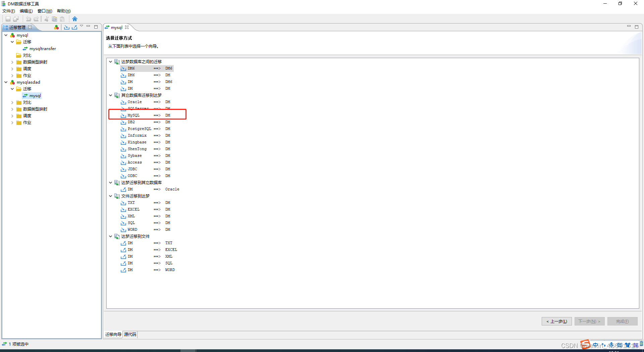644x352 pixels.
Task: Collapse the top-level mysql project node
Action: tap(6, 35)
